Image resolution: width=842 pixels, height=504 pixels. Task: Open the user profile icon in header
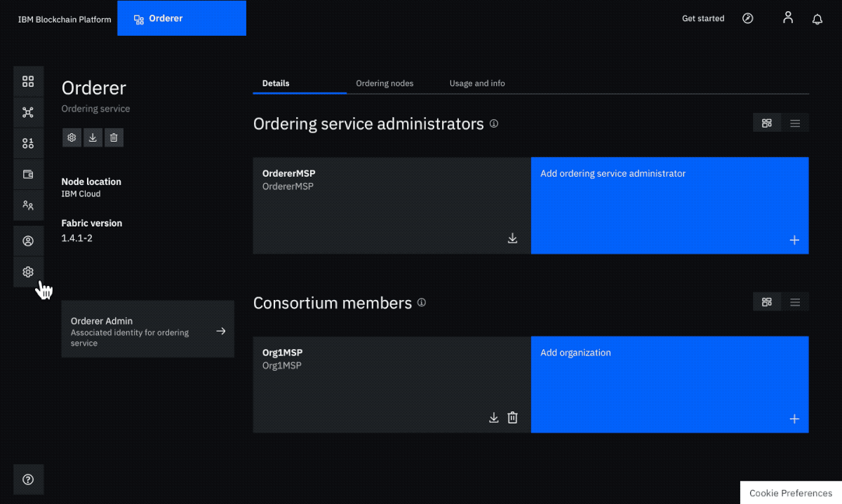tap(788, 18)
